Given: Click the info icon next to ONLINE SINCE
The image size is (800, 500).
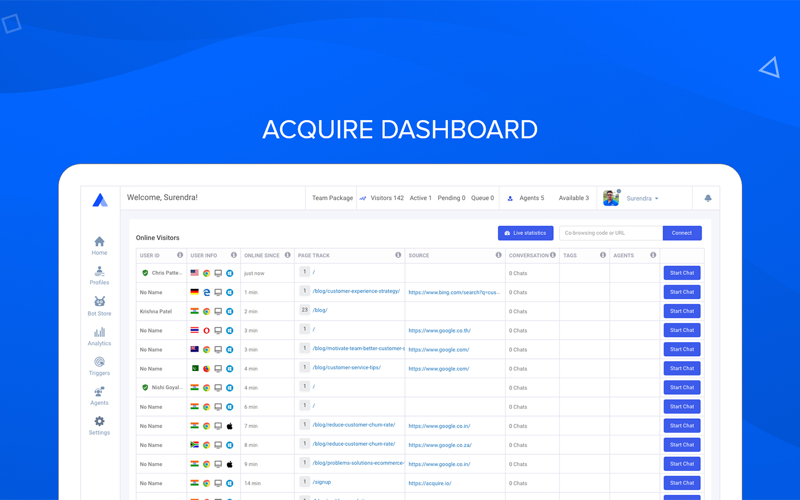Looking at the screenshot, I should 288,255.
